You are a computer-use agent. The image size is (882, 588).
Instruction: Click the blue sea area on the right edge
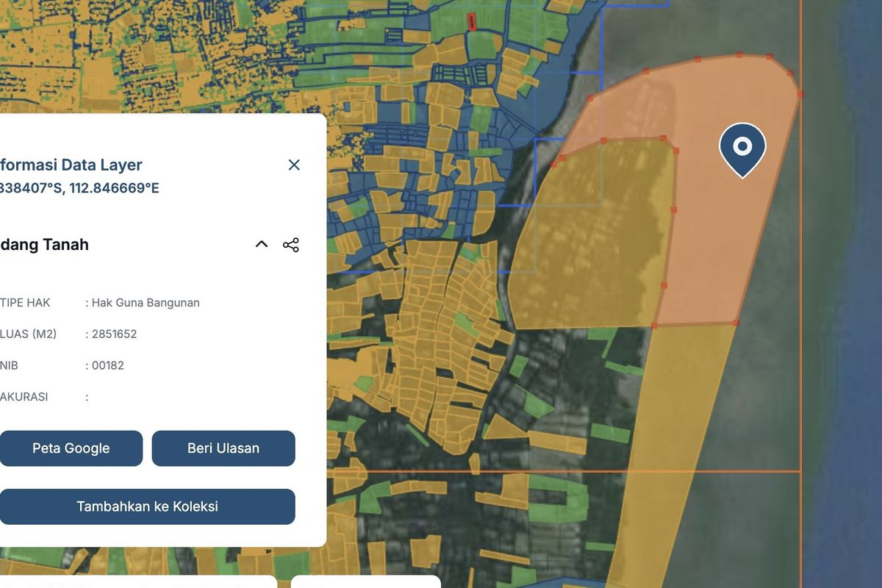point(853,294)
